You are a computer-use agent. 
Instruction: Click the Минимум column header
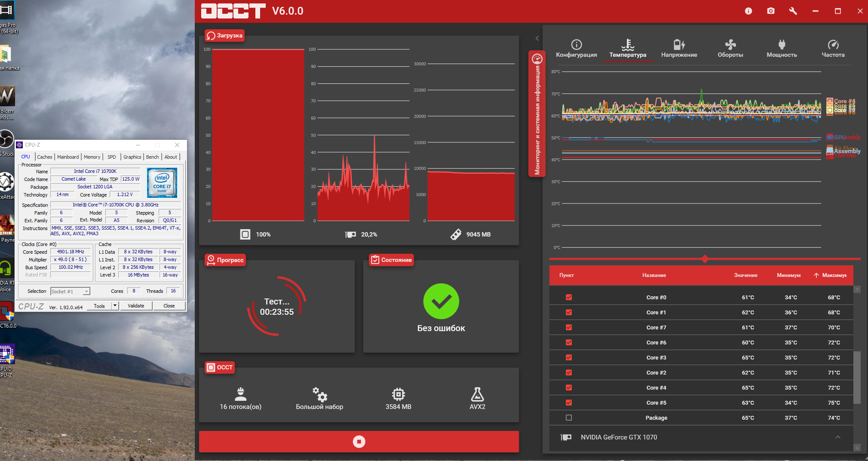[x=788, y=275]
